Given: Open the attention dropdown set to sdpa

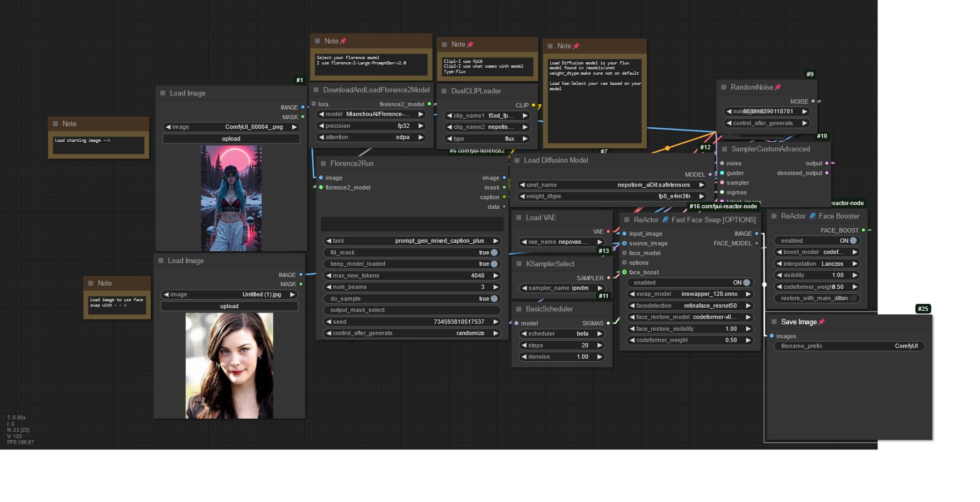Looking at the screenshot, I should click(x=371, y=137).
